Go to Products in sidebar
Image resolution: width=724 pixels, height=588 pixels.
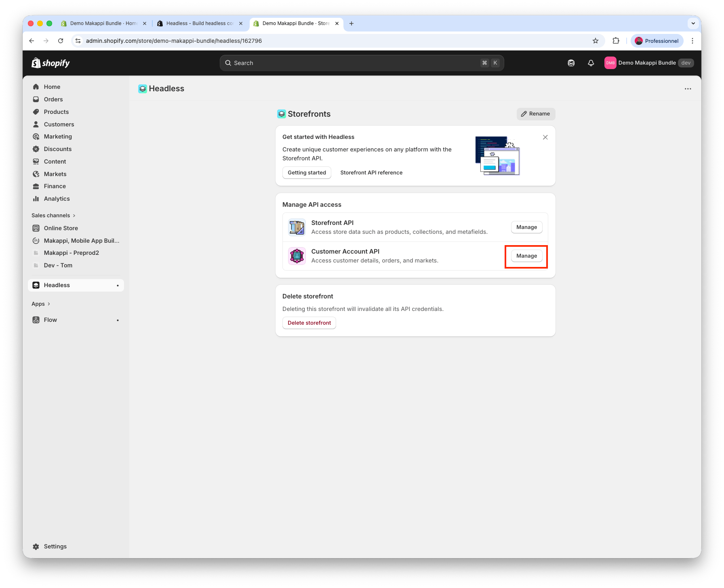point(56,112)
